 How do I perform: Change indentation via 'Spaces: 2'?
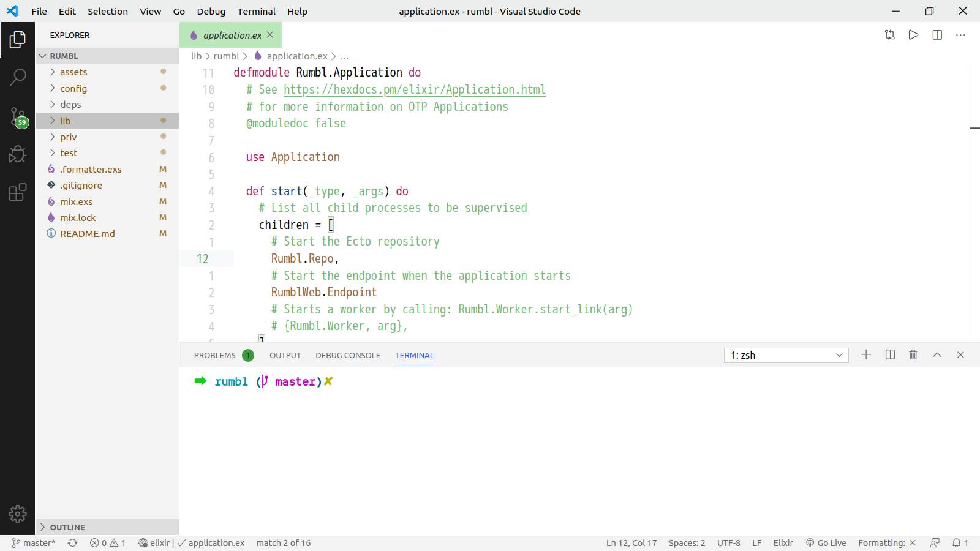(687, 543)
